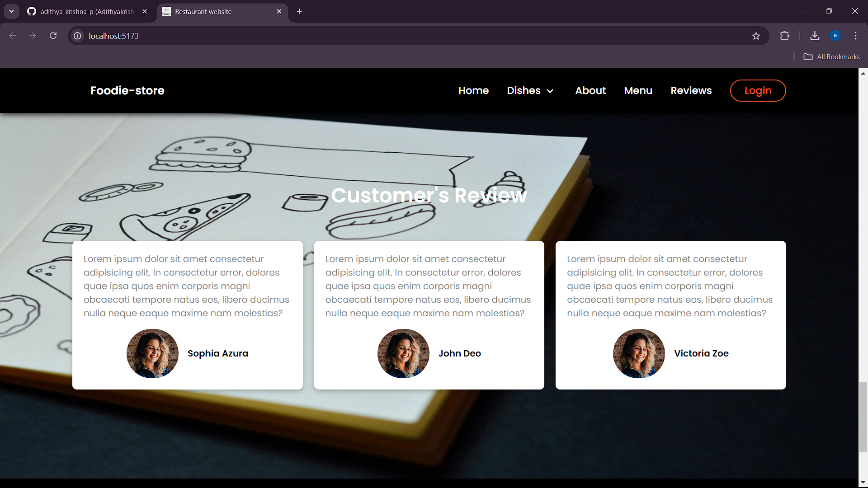Open the Menu nav link

coord(638,90)
